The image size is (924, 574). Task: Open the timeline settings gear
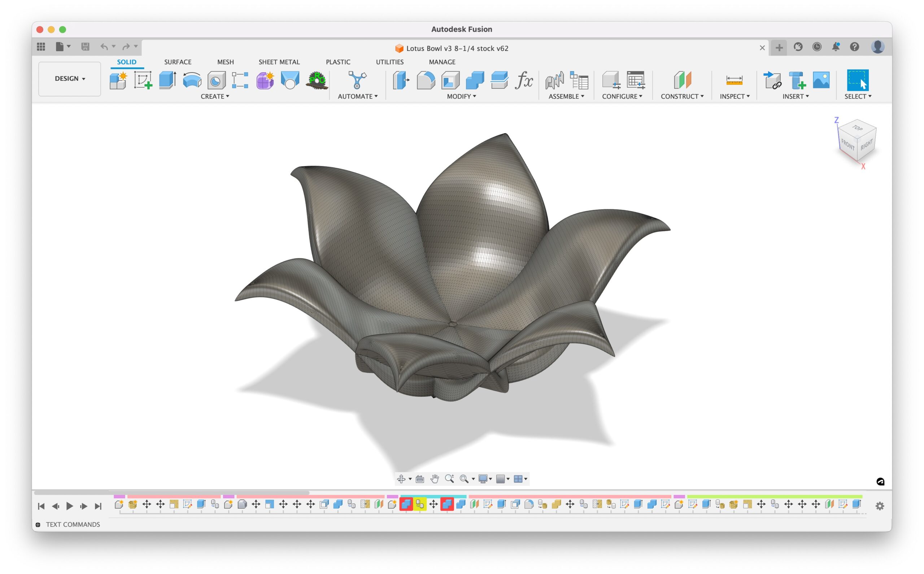(880, 506)
